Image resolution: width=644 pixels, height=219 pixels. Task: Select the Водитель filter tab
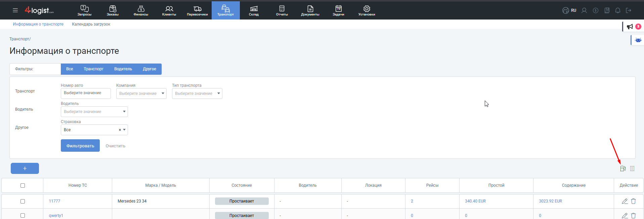point(123,69)
